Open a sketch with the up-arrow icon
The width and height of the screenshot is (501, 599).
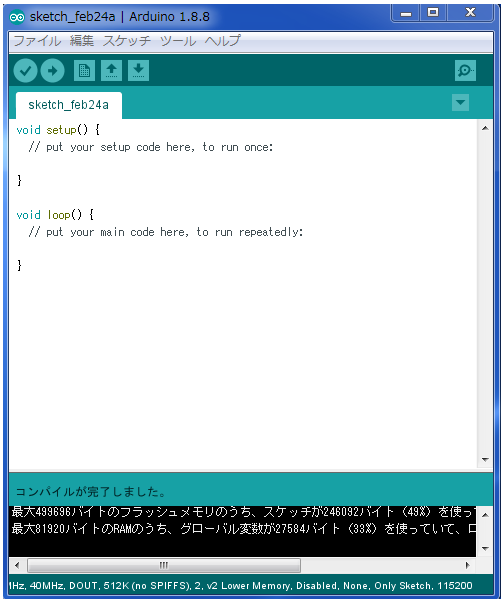(111, 71)
